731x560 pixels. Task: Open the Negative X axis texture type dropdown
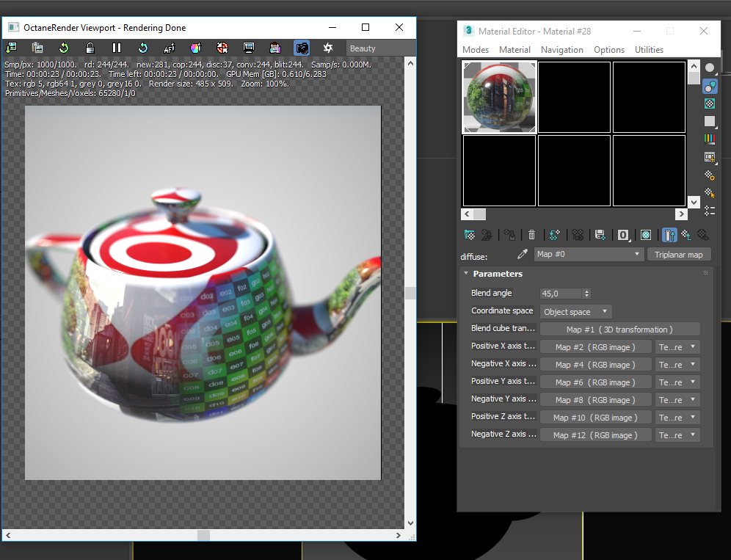click(x=677, y=365)
